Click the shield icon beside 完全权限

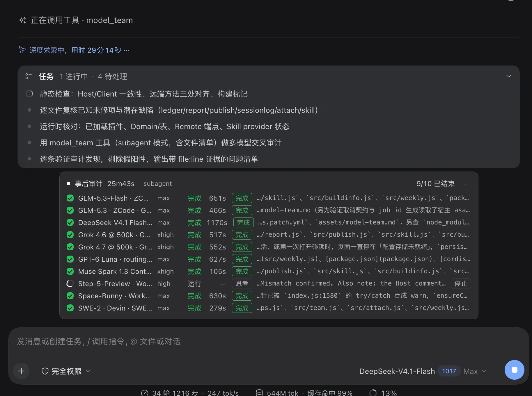click(45, 371)
